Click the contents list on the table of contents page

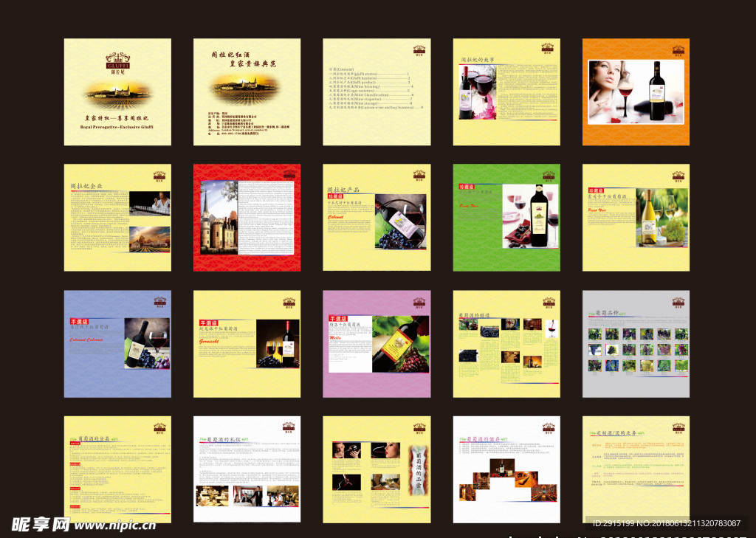[x=376, y=89]
